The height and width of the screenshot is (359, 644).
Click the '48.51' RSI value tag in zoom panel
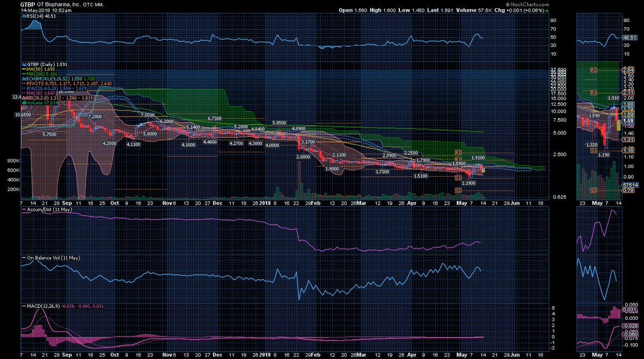[628, 38]
